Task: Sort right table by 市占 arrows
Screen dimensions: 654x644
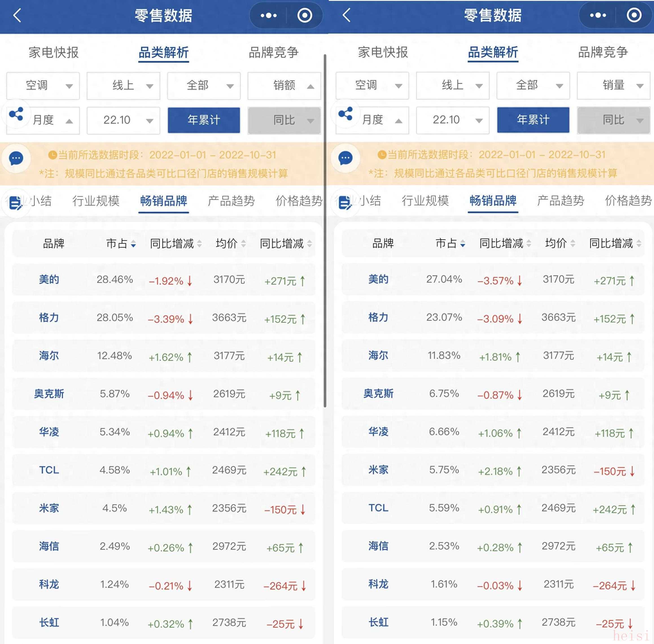Action: (463, 244)
